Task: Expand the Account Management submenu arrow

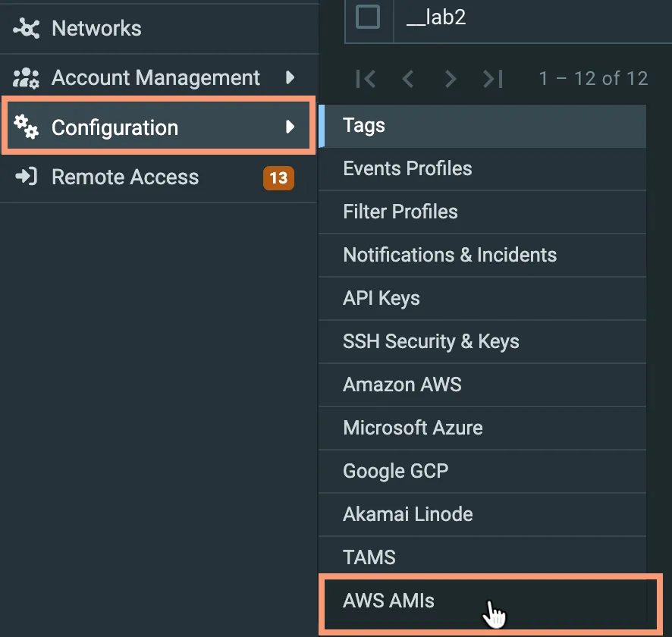Action: click(290, 77)
